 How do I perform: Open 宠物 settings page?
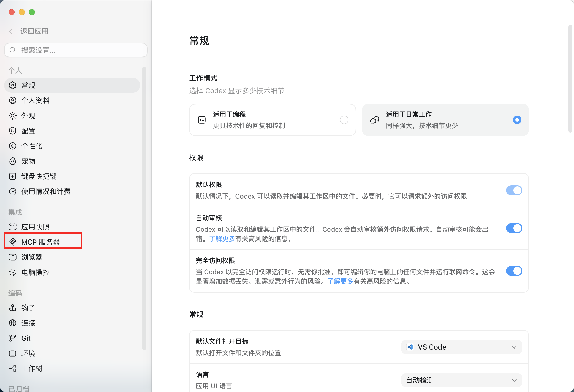[x=72, y=161]
